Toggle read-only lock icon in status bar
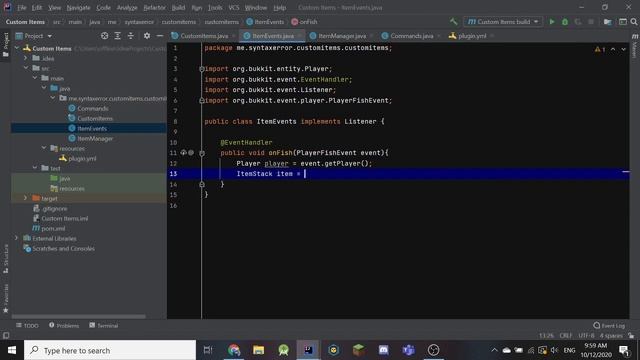This screenshot has height=360, width=640. [631, 336]
